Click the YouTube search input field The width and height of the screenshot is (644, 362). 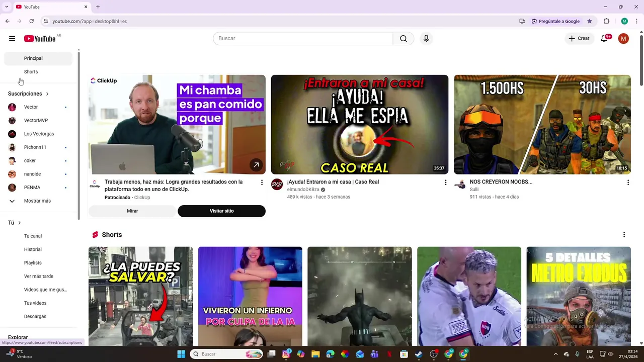(303, 39)
